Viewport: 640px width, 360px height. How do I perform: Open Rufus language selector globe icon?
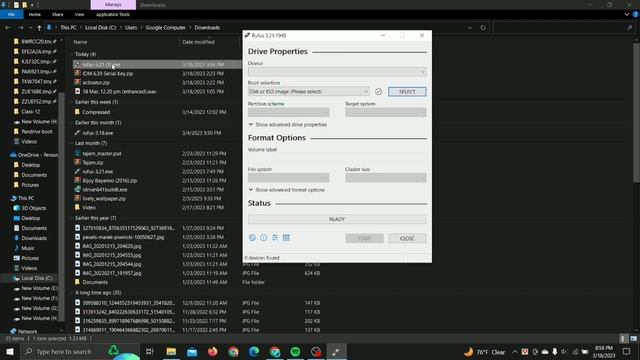[x=252, y=238]
